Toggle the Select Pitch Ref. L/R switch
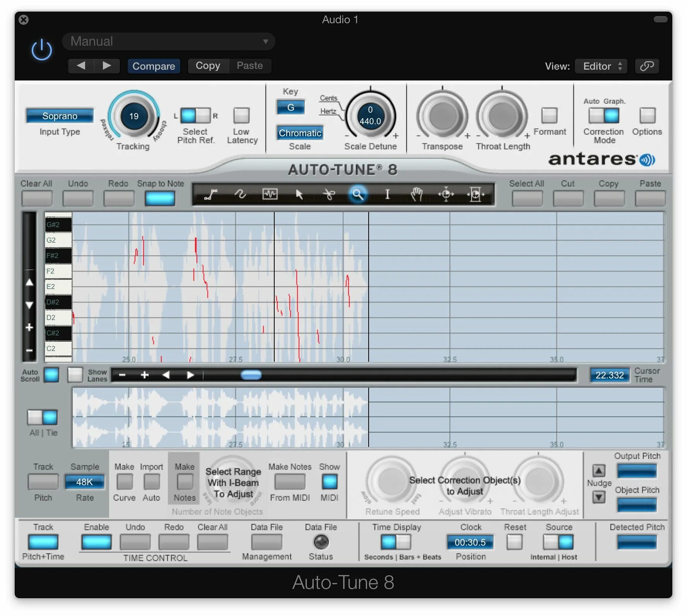 pos(195,115)
